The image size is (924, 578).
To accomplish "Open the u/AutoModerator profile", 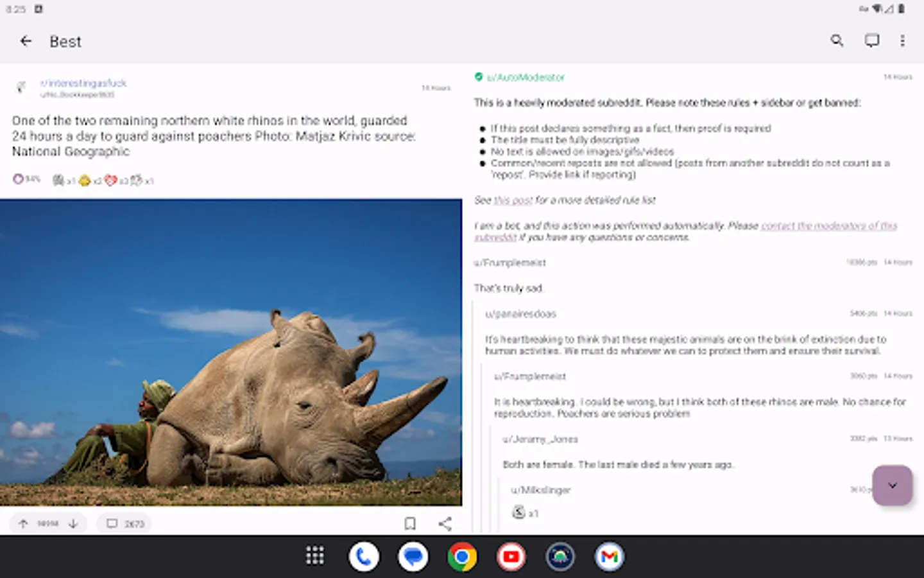I will (x=526, y=77).
